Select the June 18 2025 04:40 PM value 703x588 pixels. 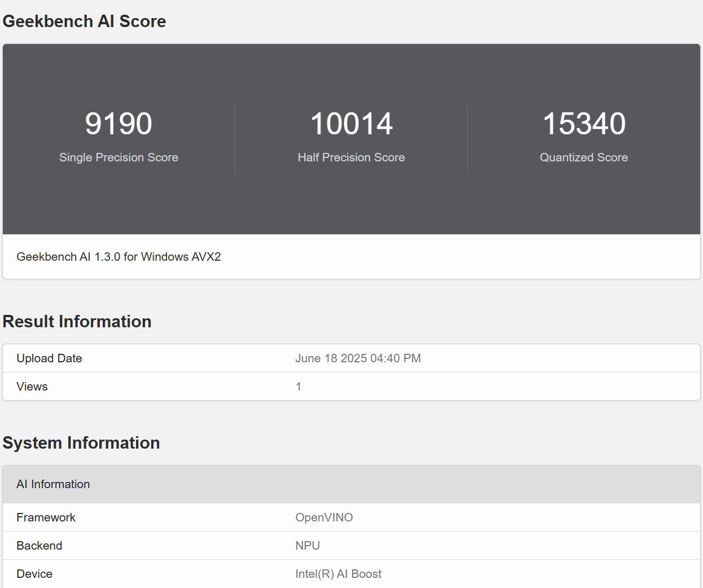[358, 358]
